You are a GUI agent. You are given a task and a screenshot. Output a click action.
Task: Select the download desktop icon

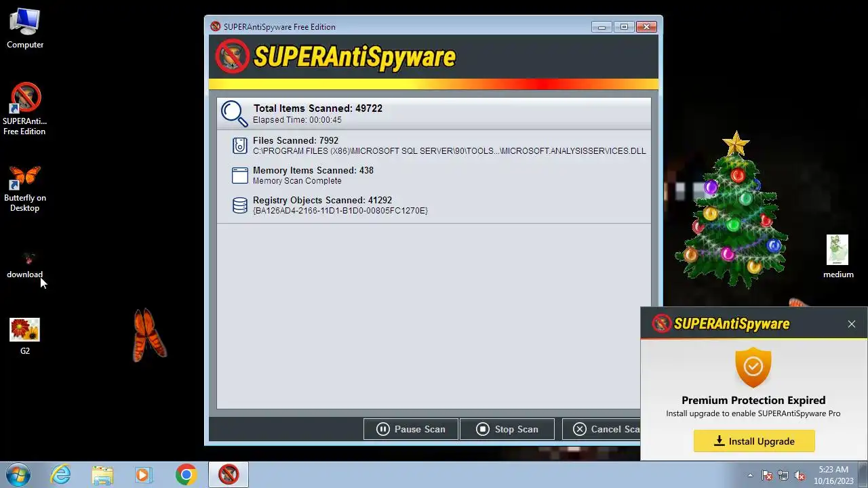25,265
